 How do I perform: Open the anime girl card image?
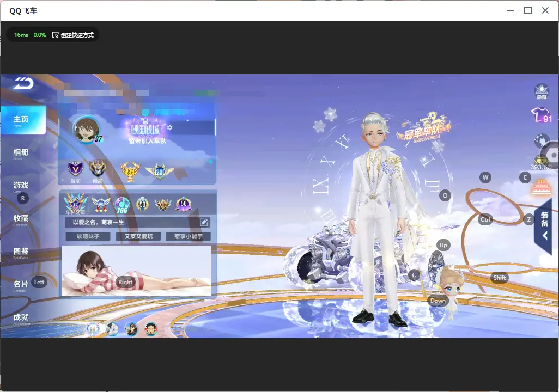tap(136, 271)
